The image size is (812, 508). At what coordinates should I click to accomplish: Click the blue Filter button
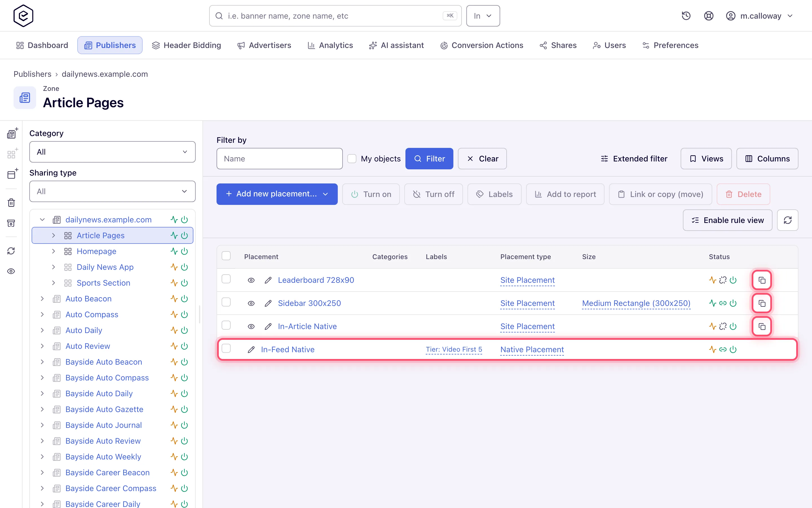(x=429, y=159)
